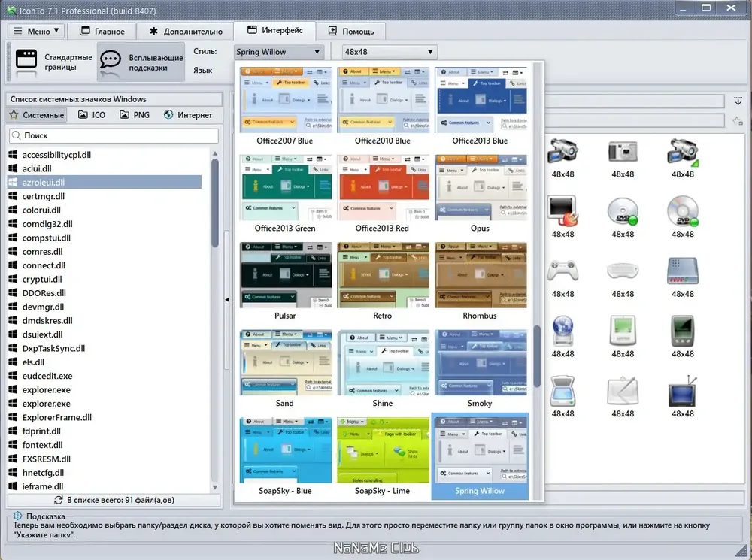This screenshot has width=752, height=560.
Task: Open the Помощь tab
Action: point(351,31)
